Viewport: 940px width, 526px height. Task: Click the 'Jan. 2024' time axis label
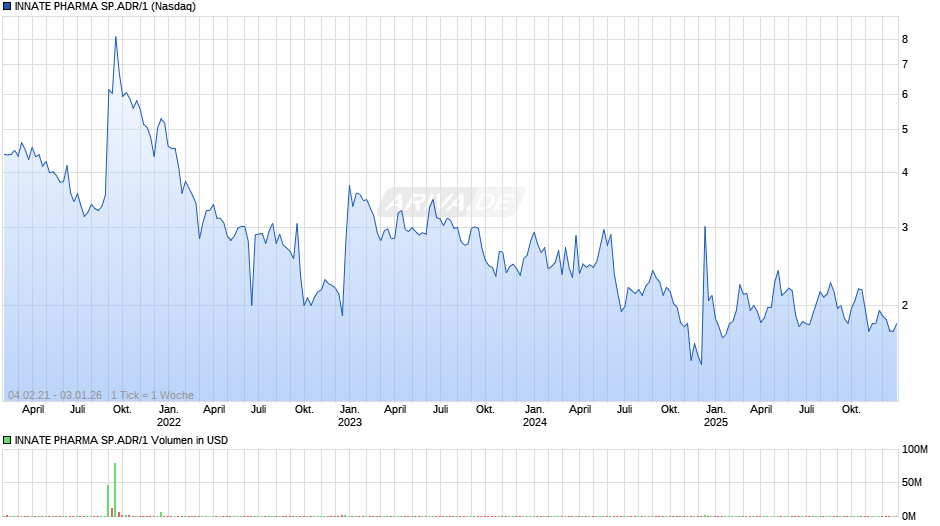click(x=535, y=416)
